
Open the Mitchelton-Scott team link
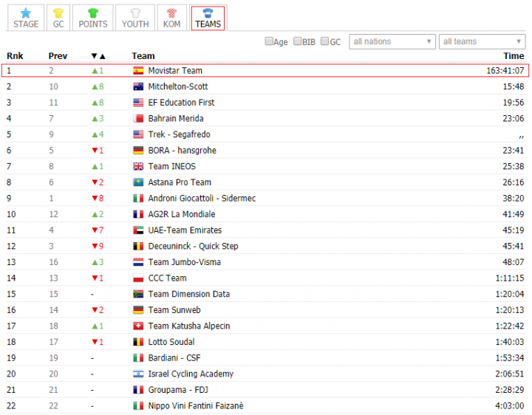pos(178,86)
